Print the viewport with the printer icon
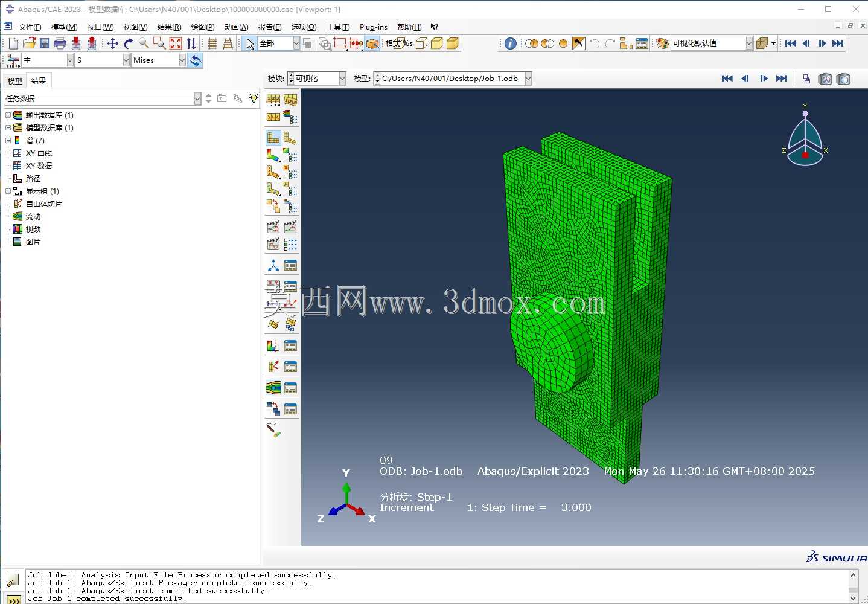This screenshot has width=868, height=604. pyautogui.click(x=60, y=43)
